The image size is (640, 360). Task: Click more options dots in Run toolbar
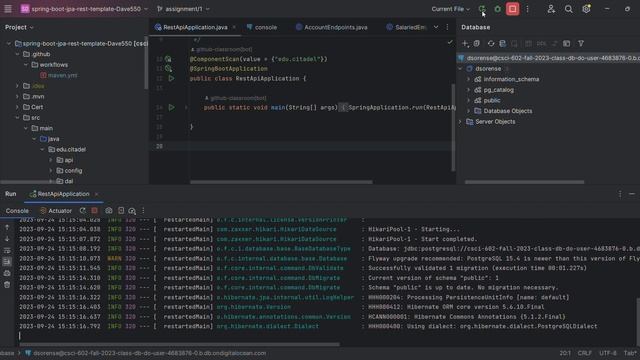pos(143,211)
